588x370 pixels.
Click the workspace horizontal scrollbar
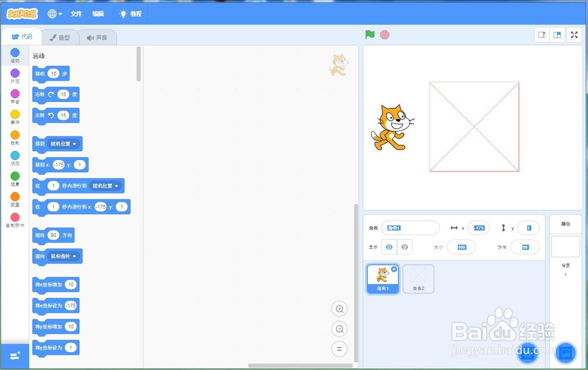(300, 365)
